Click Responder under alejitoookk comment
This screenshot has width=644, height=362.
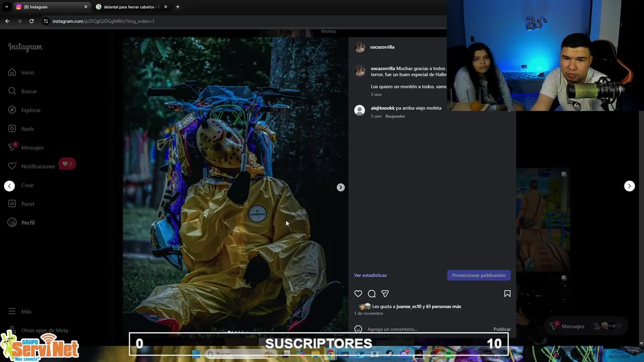point(395,116)
